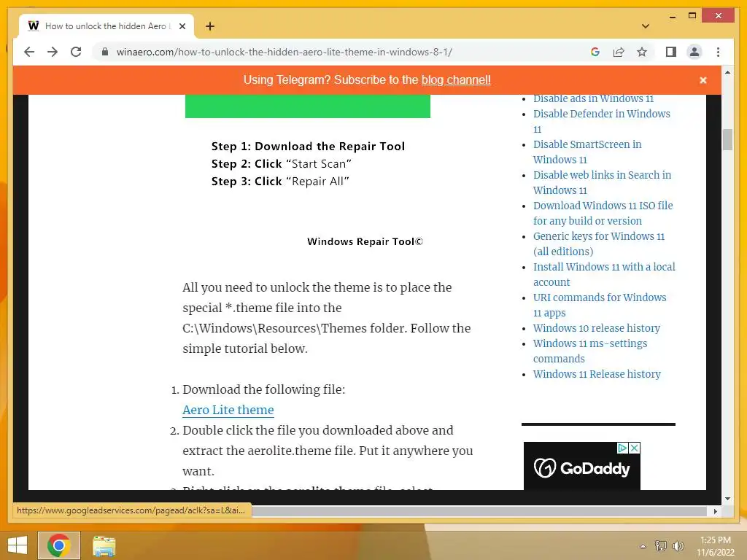Show hidden tray icons with the arrow
Screen dimensions: 747x560
coord(643,546)
